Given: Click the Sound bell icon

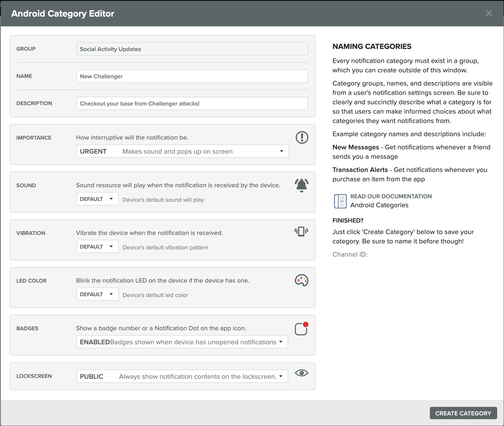Looking at the screenshot, I should (x=301, y=185).
